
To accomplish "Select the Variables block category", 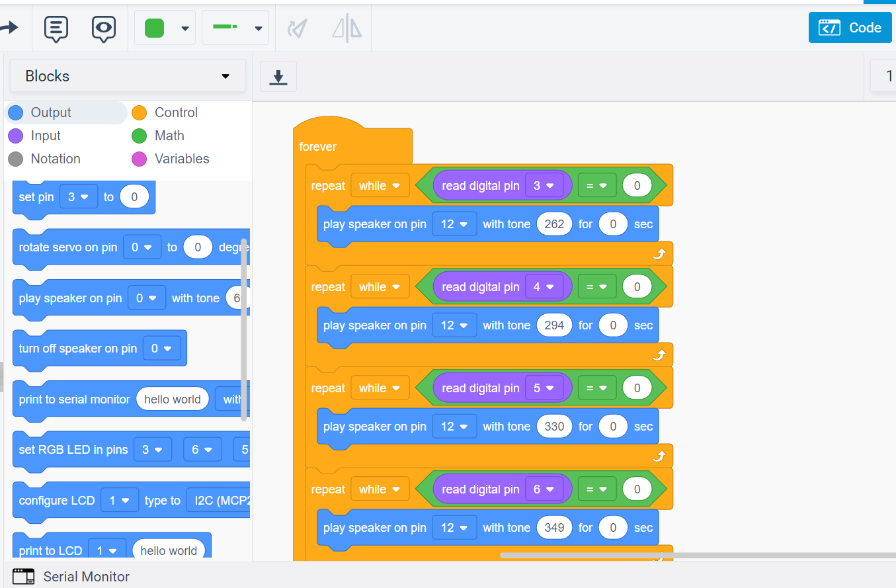I will coord(171,159).
